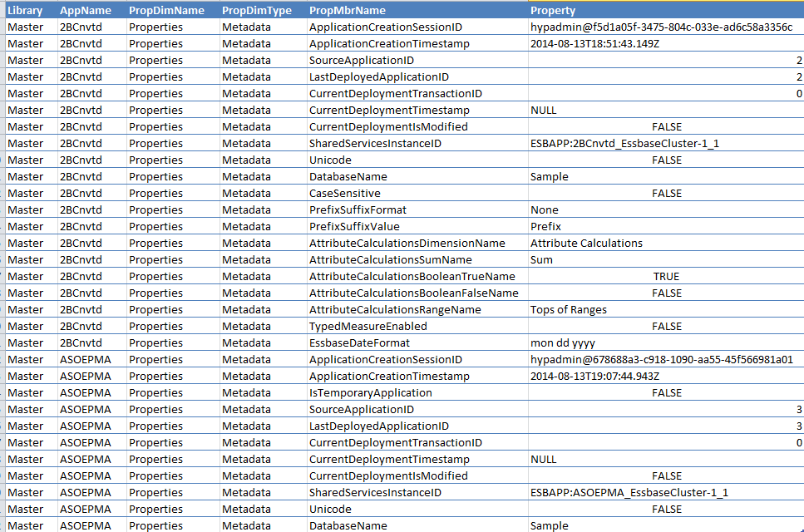The image size is (804, 532).
Task: Select the PropMbrName column header
Action: coord(417,10)
